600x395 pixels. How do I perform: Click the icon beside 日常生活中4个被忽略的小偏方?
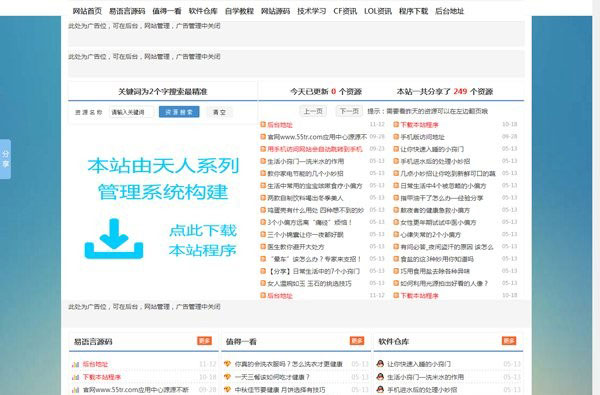[396, 186]
